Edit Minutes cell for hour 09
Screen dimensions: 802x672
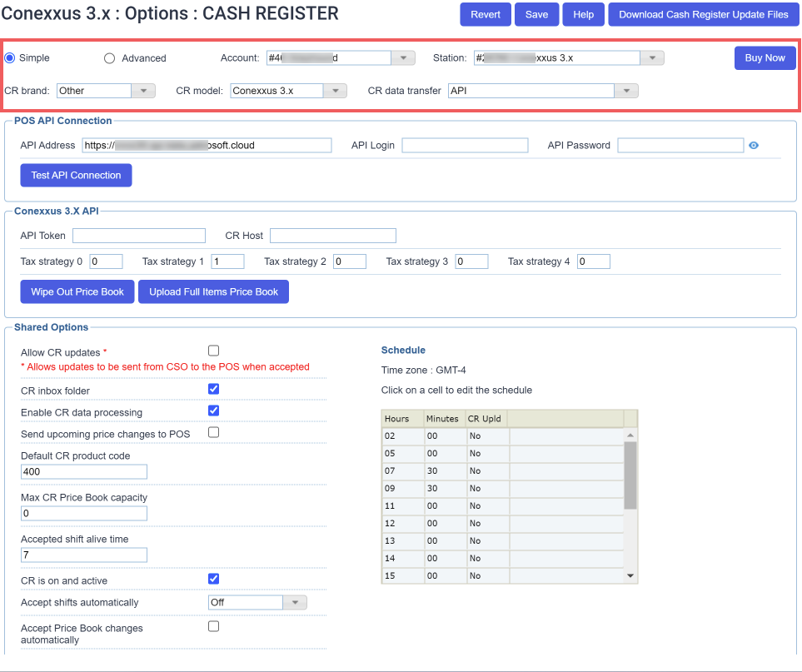point(445,488)
